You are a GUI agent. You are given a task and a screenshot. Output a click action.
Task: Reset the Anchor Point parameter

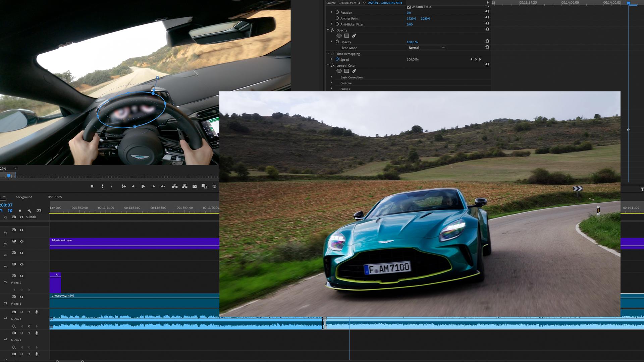pos(487,18)
